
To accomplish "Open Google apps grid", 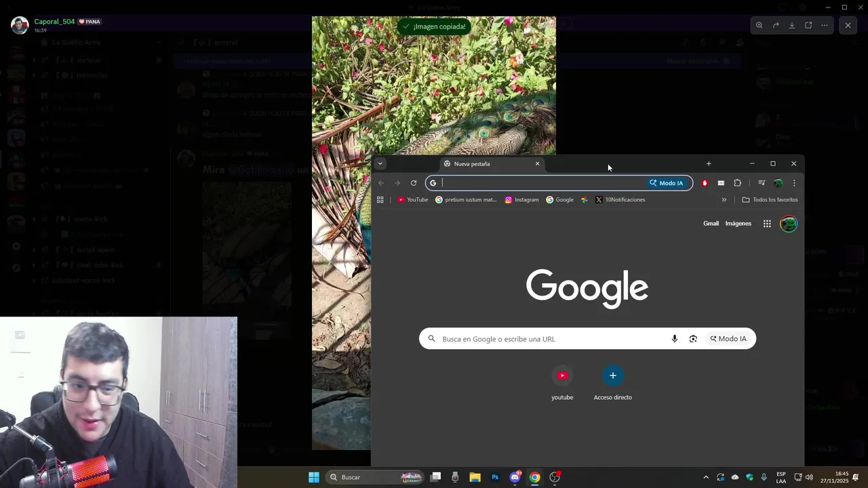I will coord(767,224).
